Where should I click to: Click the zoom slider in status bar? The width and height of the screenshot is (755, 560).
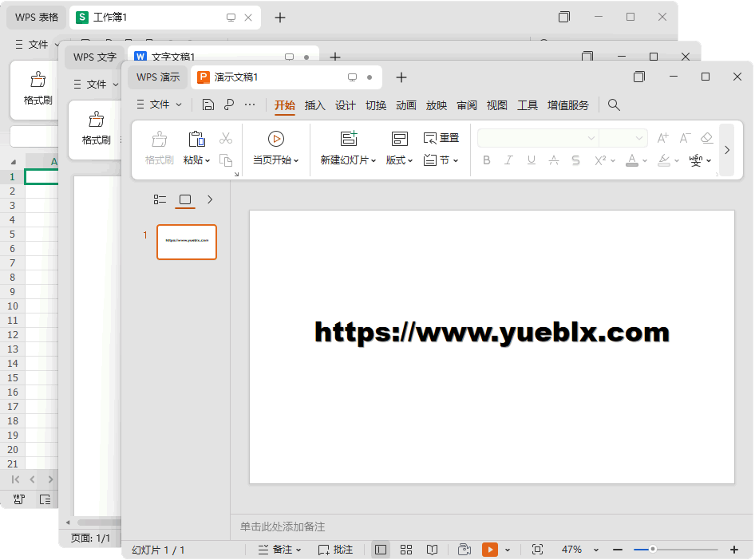pyautogui.click(x=653, y=549)
